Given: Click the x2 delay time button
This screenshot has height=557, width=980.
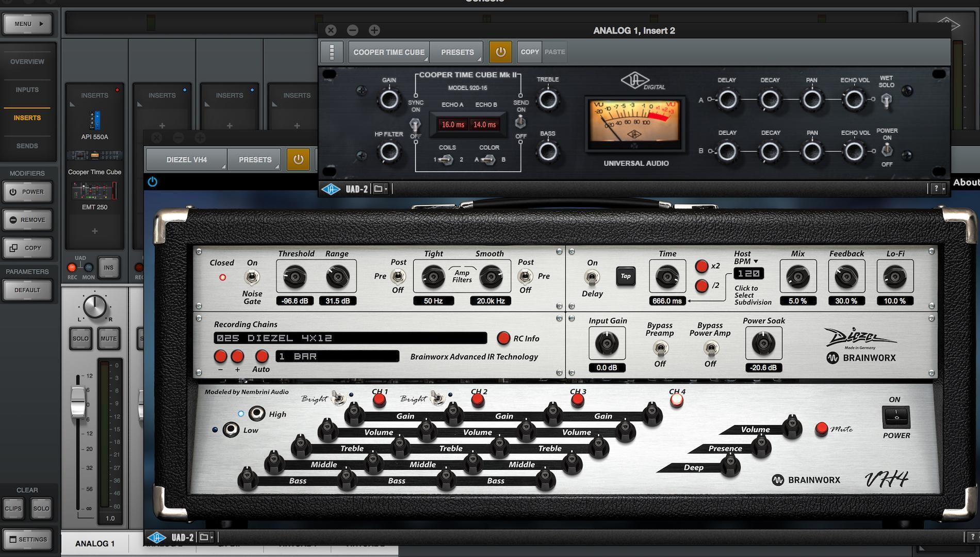Looking at the screenshot, I should click(x=701, y=266).
